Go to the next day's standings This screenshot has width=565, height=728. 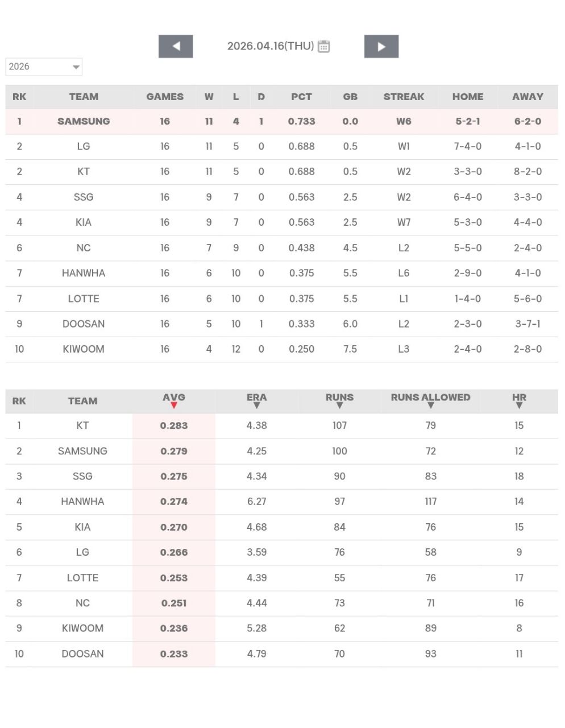381,47
